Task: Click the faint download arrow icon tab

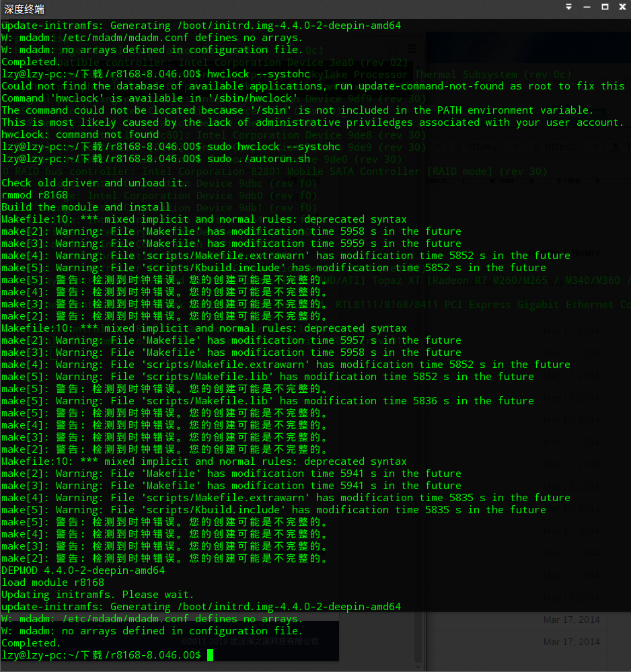Action: (616, 147)
